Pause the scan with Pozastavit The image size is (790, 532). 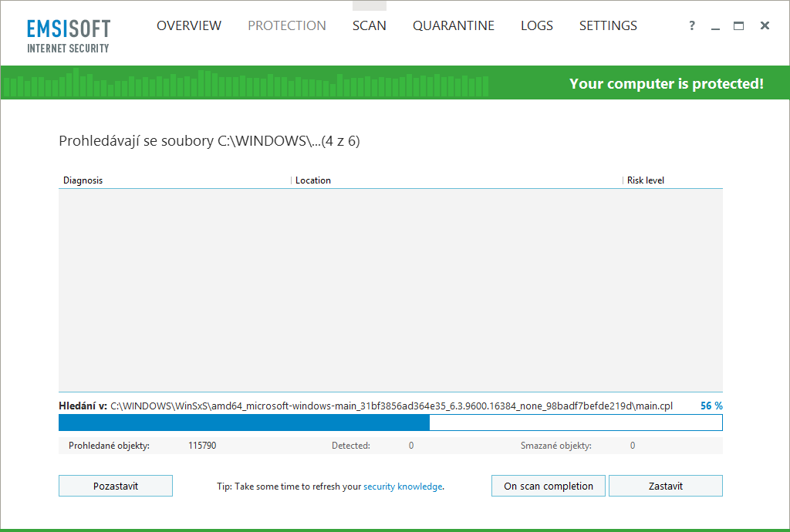pos(115,486)
